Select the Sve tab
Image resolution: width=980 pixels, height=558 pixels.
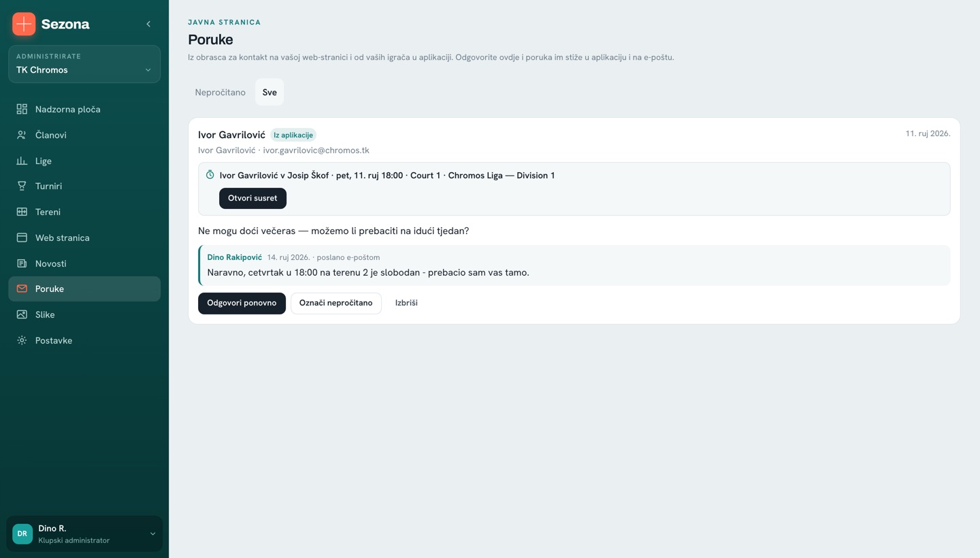(x=269, y=93)
